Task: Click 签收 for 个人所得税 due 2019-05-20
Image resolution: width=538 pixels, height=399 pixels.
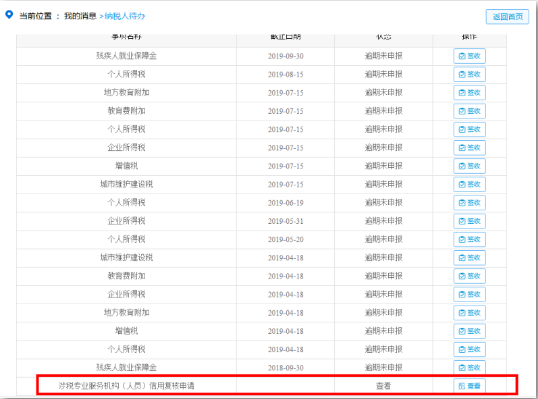Action: [469, 239]
